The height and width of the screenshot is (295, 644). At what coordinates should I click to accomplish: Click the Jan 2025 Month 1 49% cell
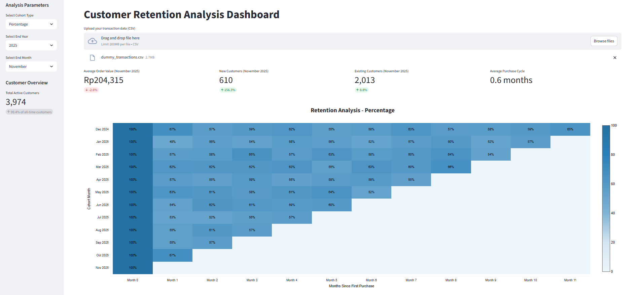pos(173,142)
